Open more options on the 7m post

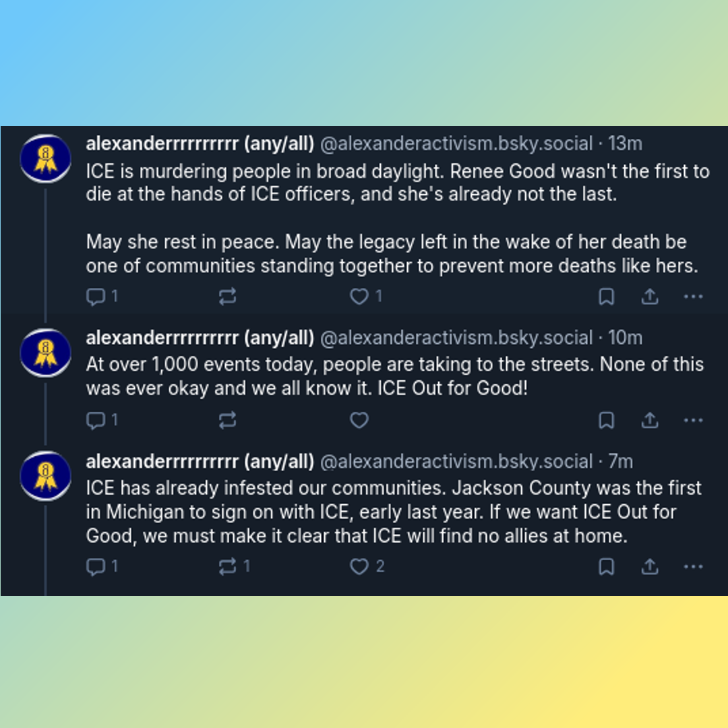coord(693,567)
